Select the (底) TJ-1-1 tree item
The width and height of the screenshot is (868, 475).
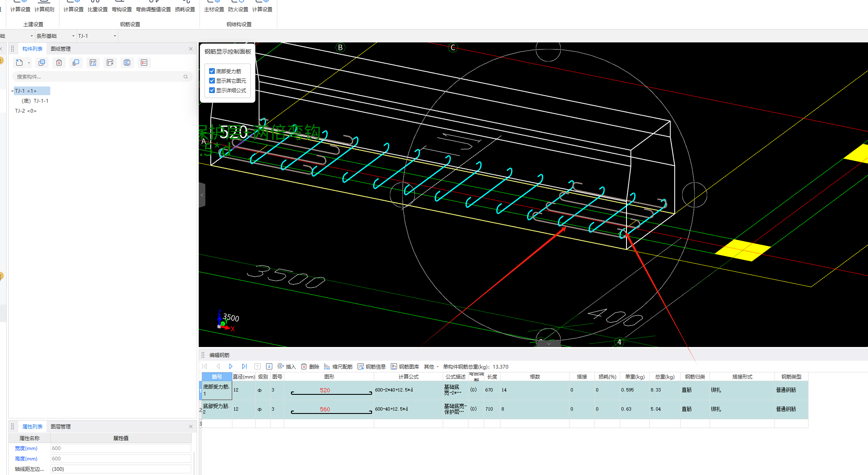click(35, 101)
